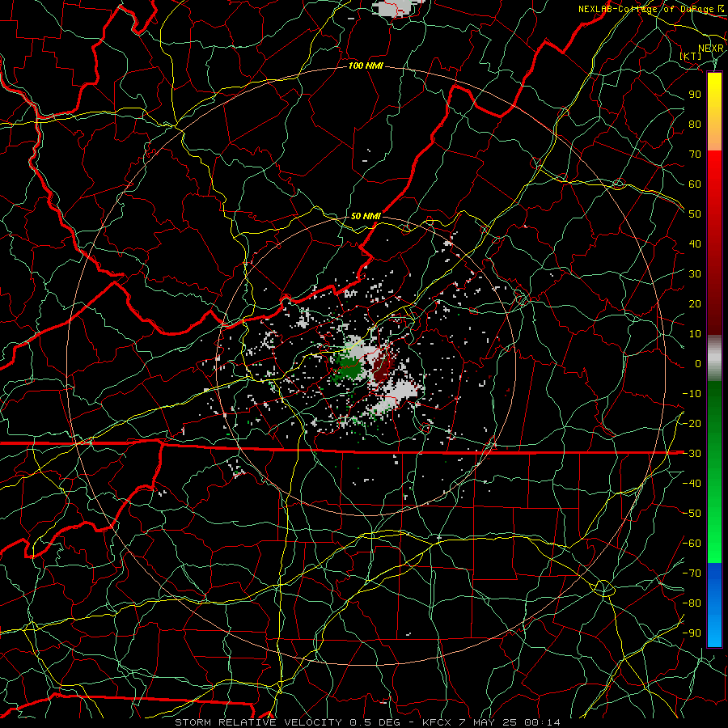Viewport: 728px width, 728px height.
Task: Click the [KT] units label above the scale
Action: (691, 56)
